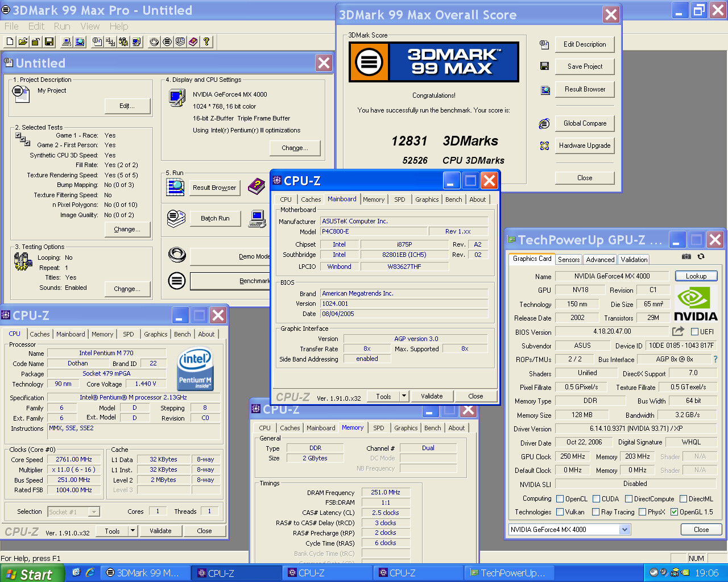Click Validate in the CPU-Z Mainboard window

(432, 396)
